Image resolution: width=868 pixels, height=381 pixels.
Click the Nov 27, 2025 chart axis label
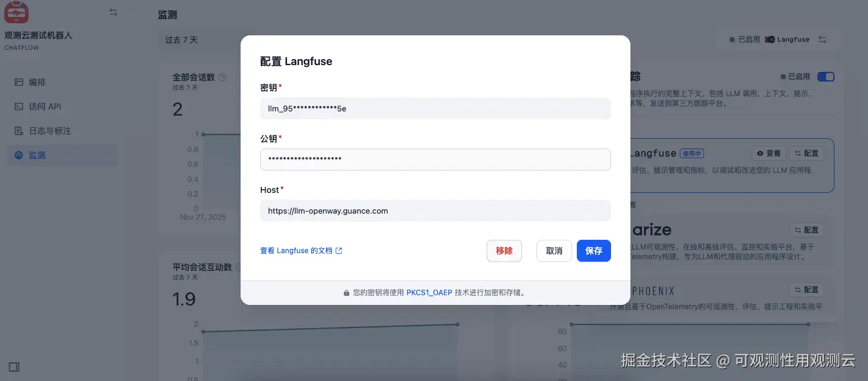[x=203, y=217]
